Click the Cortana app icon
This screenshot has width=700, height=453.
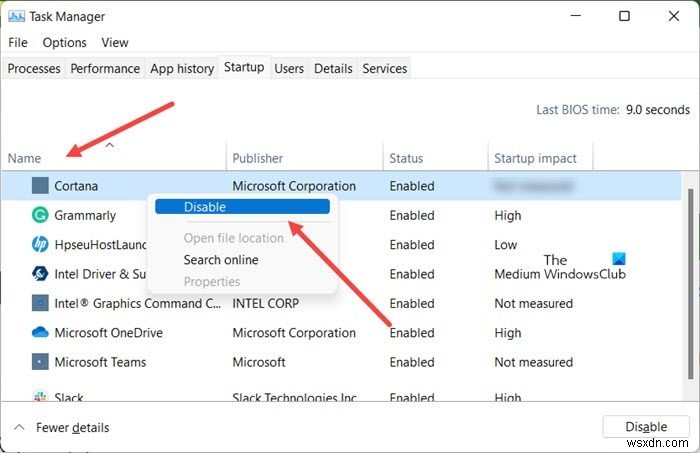click(40, 186)
